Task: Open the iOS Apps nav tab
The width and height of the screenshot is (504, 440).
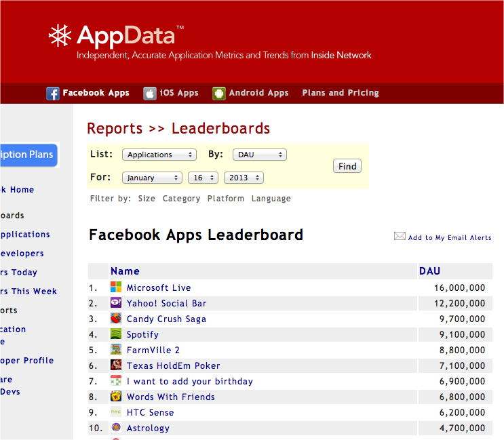Action: point(179,93)
